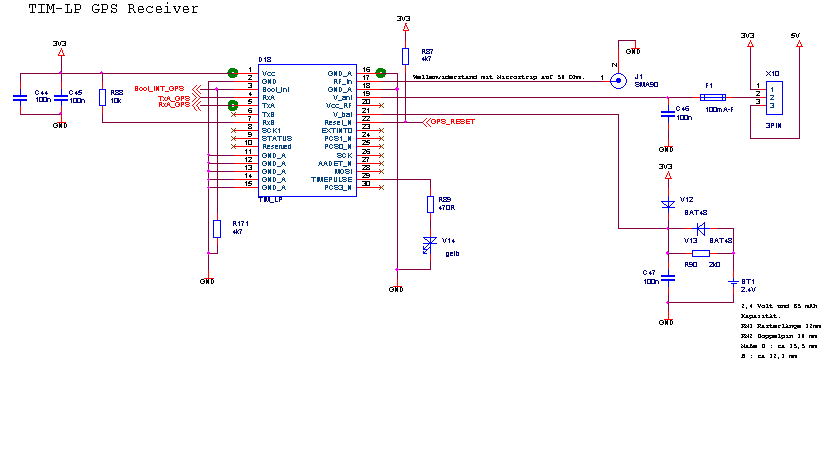
Task: Click the RxA_GPS net label
Action: coord(174,104)
